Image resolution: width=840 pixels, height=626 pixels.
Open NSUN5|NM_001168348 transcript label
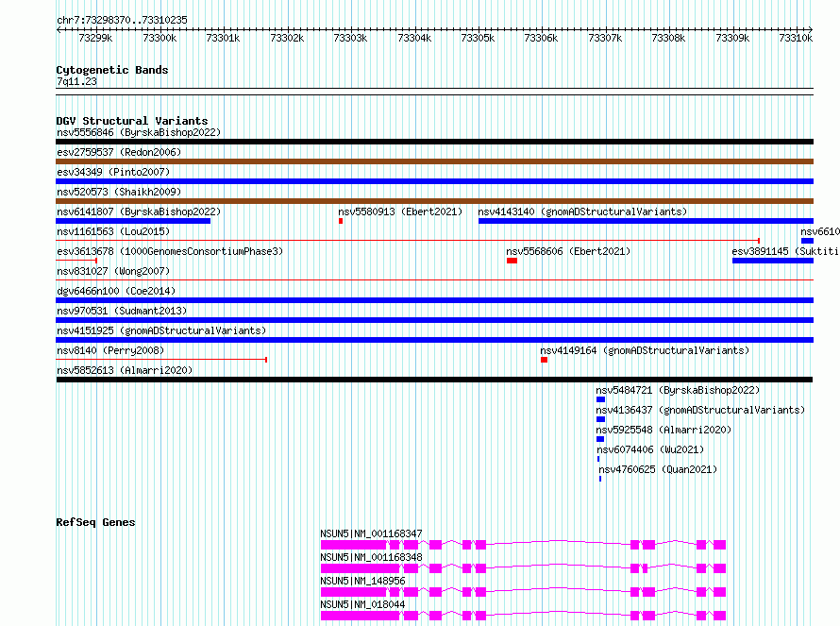coord(371,557)
